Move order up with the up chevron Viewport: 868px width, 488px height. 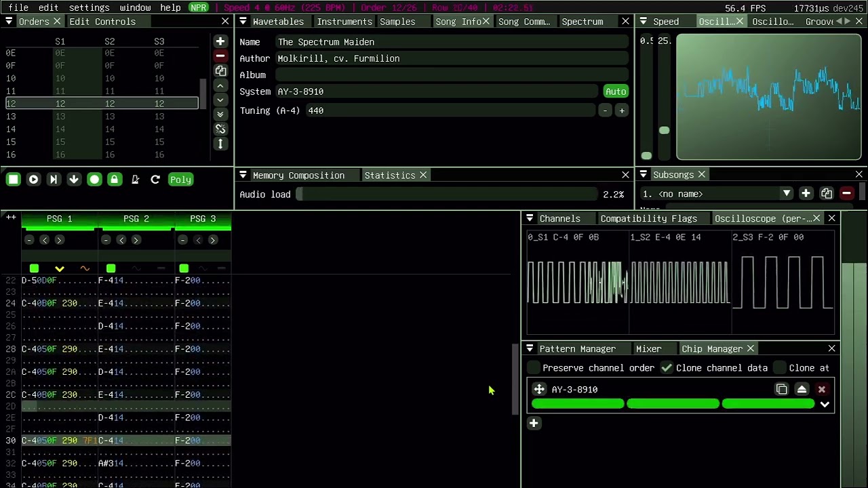point(220,85)
